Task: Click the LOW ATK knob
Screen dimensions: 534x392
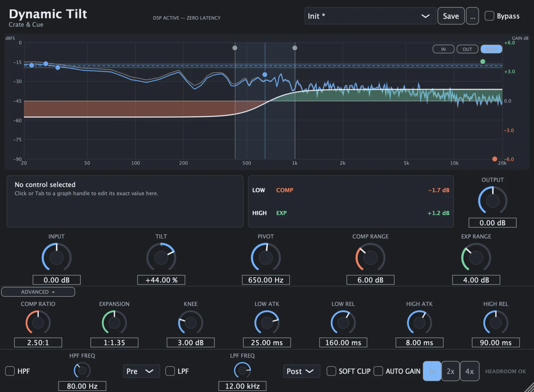Action: click(x=267, y=323)
